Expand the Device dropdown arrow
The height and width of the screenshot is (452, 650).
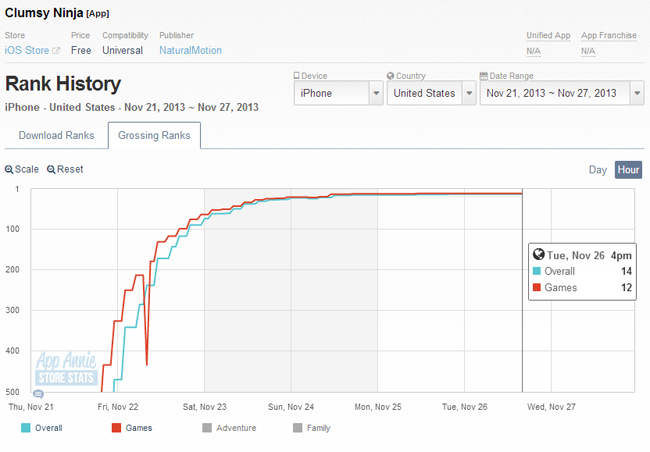[376, 93]
